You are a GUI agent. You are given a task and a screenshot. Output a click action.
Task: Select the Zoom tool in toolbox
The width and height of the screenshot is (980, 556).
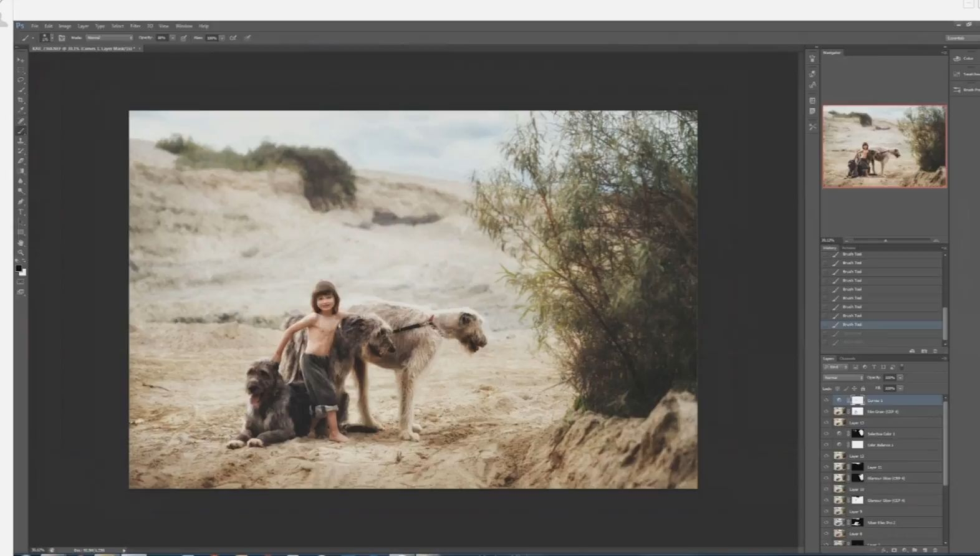[21, 252]
